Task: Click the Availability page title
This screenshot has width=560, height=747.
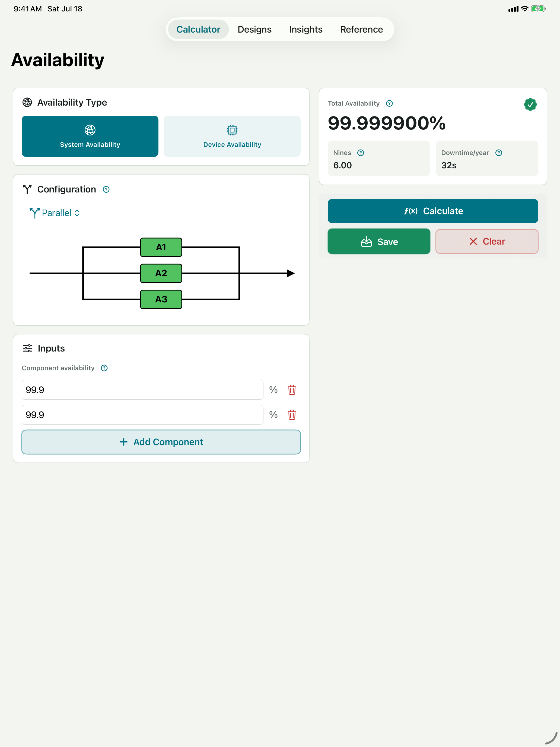Action: (58, 60)
